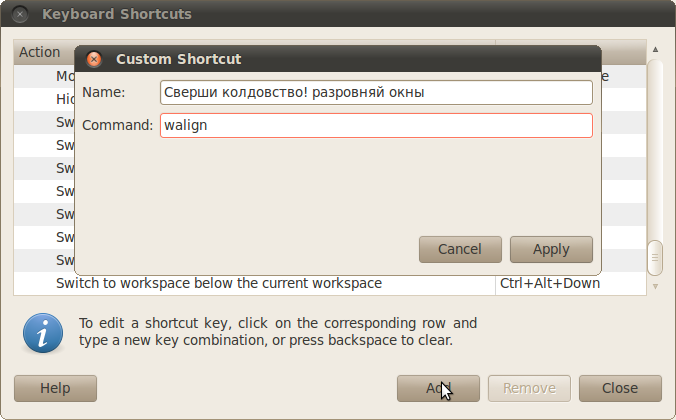Click the Command: label
Screen dimensions: 676x420
coord(117,125)
